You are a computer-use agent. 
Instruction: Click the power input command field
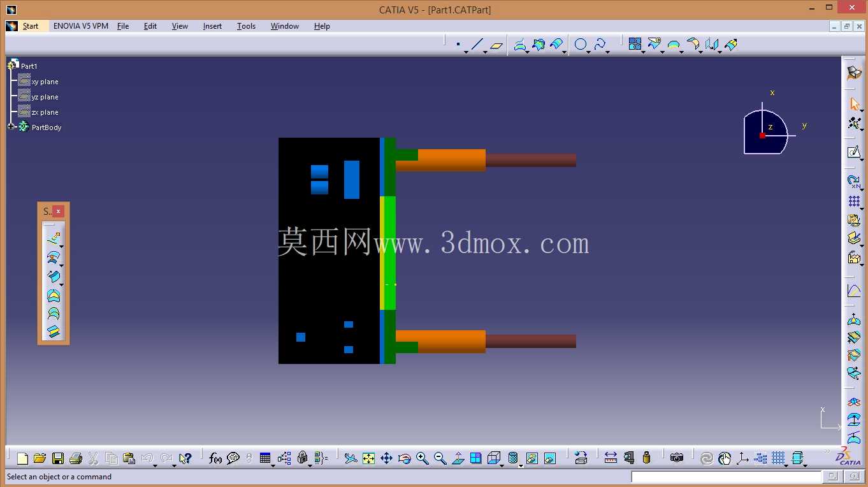pos(727,477)
